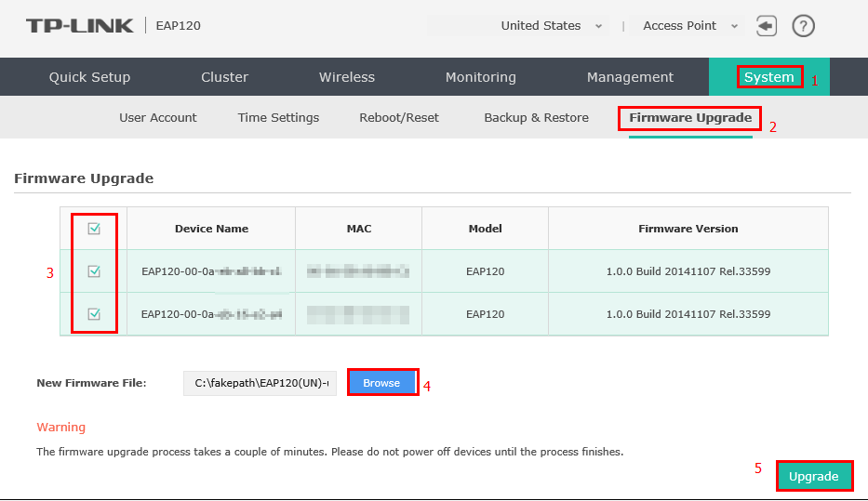This screenshot has width=868, height=501.
Task: Click the Firmware Upgrade section heading
Action: tap(84, 178)
